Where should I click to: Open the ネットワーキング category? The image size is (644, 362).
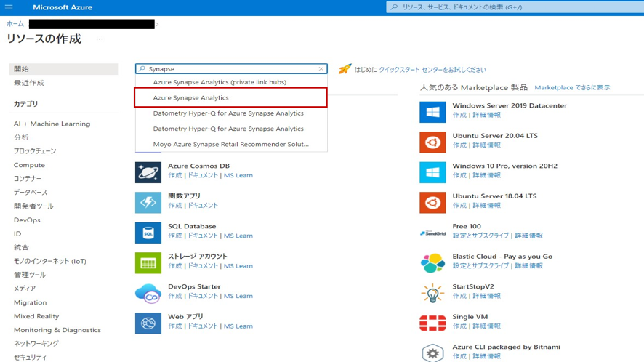point(36,344)
